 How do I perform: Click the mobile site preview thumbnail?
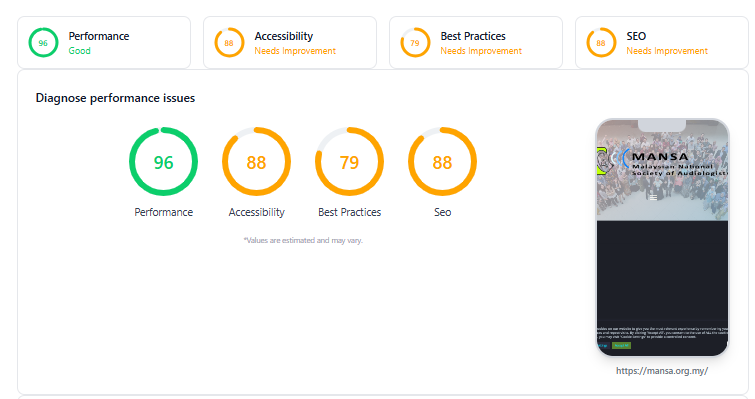tap(663, 238)
